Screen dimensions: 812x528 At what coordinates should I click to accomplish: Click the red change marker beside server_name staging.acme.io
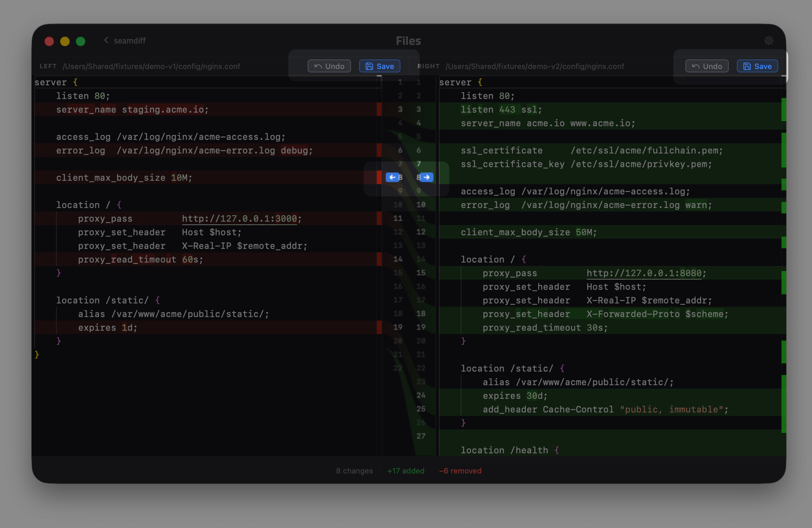379,109
